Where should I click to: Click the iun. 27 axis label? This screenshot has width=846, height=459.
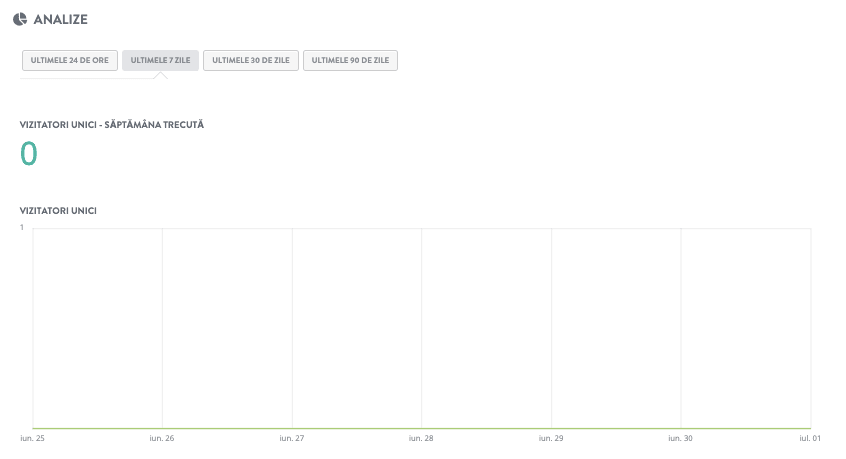tap(292, 438)
